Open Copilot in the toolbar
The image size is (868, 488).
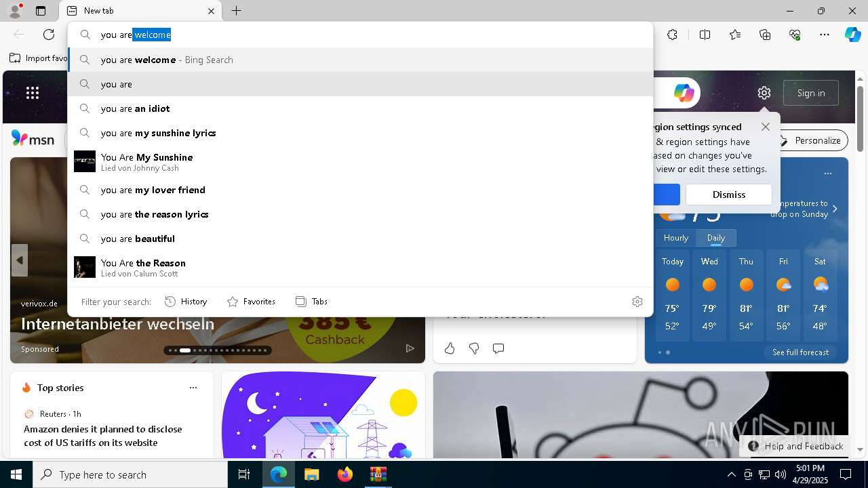(x=852, y=35)
